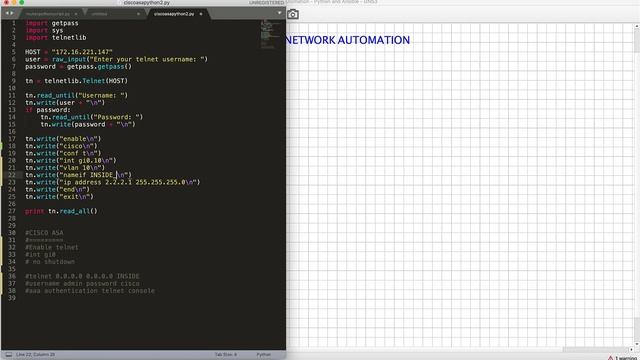640x360 pixels.
Task: Click the NETWORK AUTOMATION label in GNS3
Action: coord(347,40)
